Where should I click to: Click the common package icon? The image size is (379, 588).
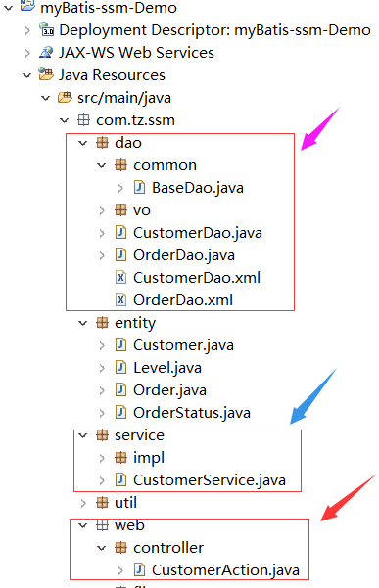click(120, 165)
